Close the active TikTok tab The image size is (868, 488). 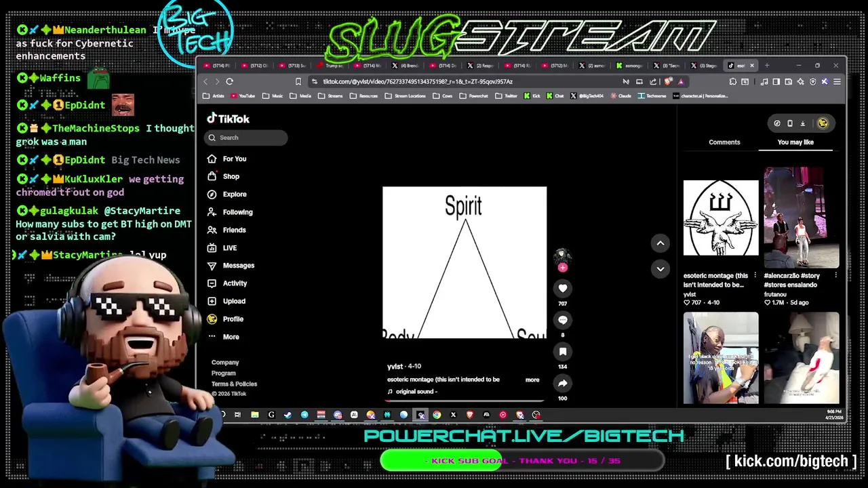tap(751, 66)
